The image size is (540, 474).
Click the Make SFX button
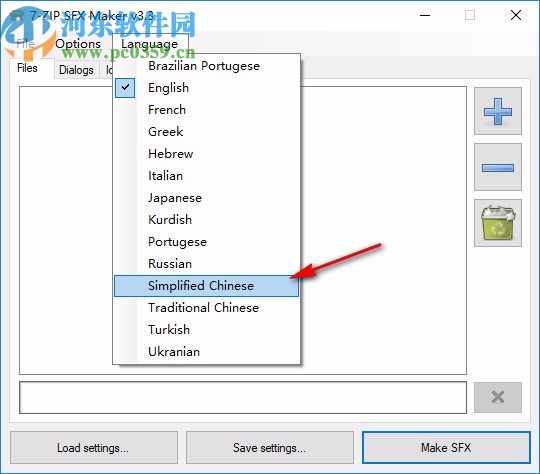pyautogui.click(x=446, y=447)
